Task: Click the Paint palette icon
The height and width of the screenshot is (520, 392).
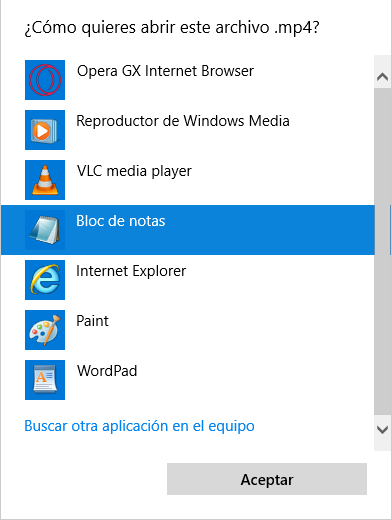Action: pyautogui.click(x=45, y=330)
